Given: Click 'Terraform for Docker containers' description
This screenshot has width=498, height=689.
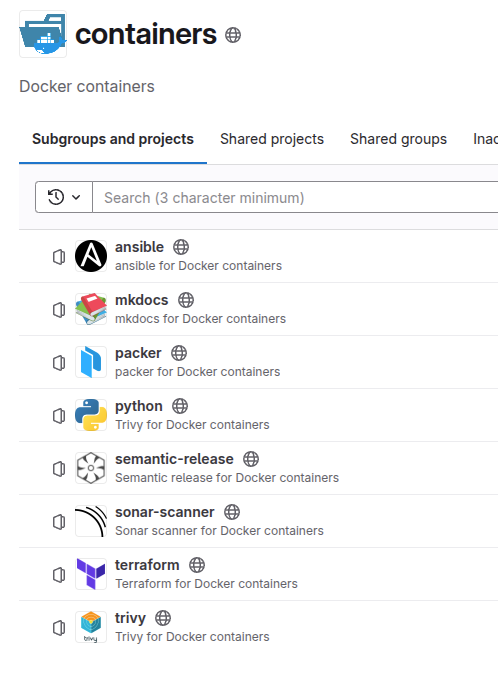Looking at the screenshot, I should click(207, 584).
